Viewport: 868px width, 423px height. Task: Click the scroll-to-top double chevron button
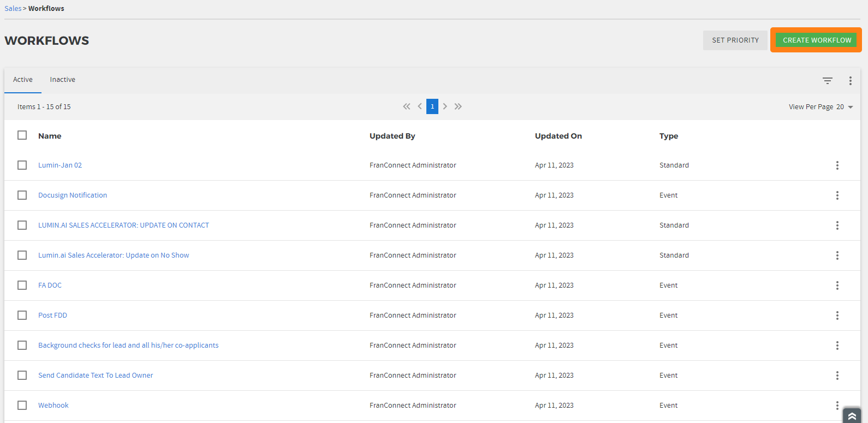852,416
